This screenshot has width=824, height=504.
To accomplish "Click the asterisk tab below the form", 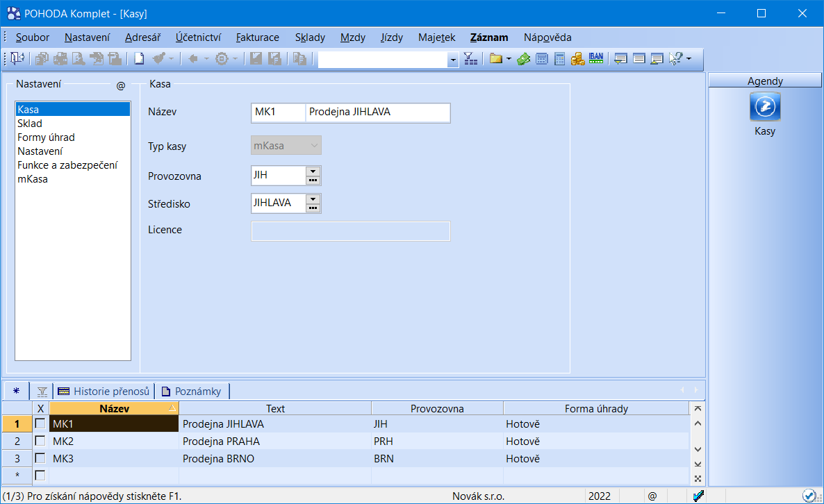I will (x=16, y=391).
